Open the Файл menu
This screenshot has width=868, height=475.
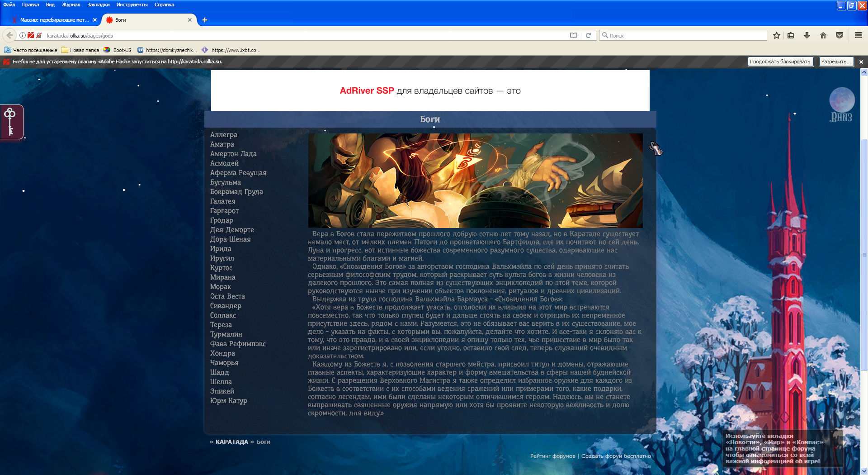coord(9,5)
